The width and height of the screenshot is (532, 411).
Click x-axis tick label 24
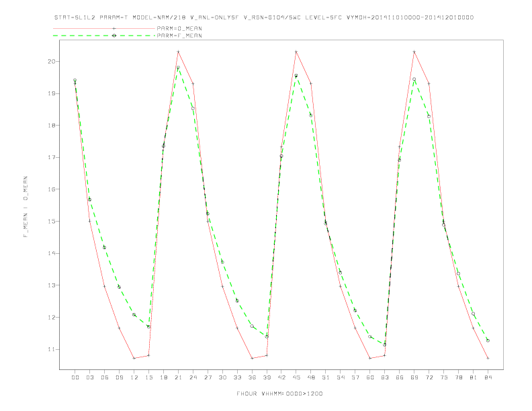tap(193, 377)
